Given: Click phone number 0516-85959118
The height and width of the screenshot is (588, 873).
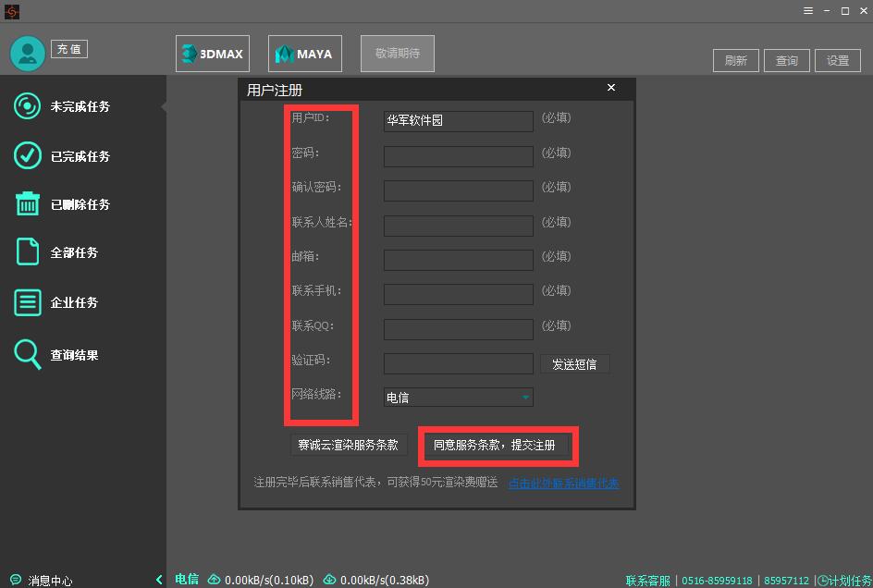Looking at the screenshot, I should pyautogui.click(x=717, y=581).
